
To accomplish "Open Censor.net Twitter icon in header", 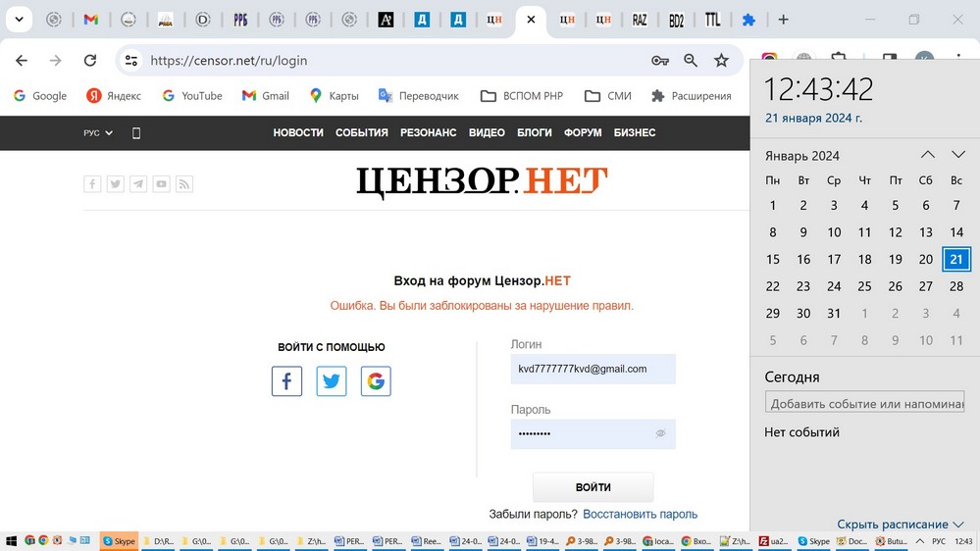I will pyautogui.click(x=115, y=183).
